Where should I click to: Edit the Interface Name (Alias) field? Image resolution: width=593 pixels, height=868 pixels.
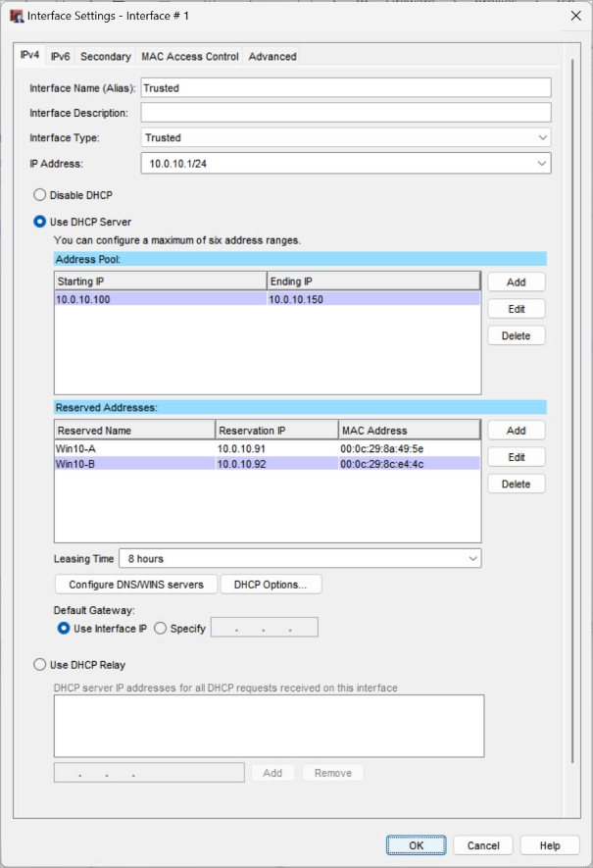click(346, 88)
